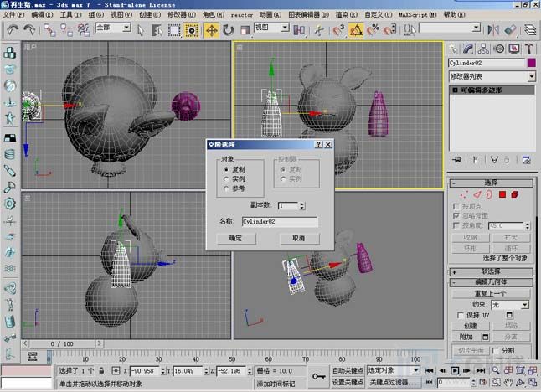
Task: Collapse the 编辑几何体 rollout
Action: pos(491,282)
